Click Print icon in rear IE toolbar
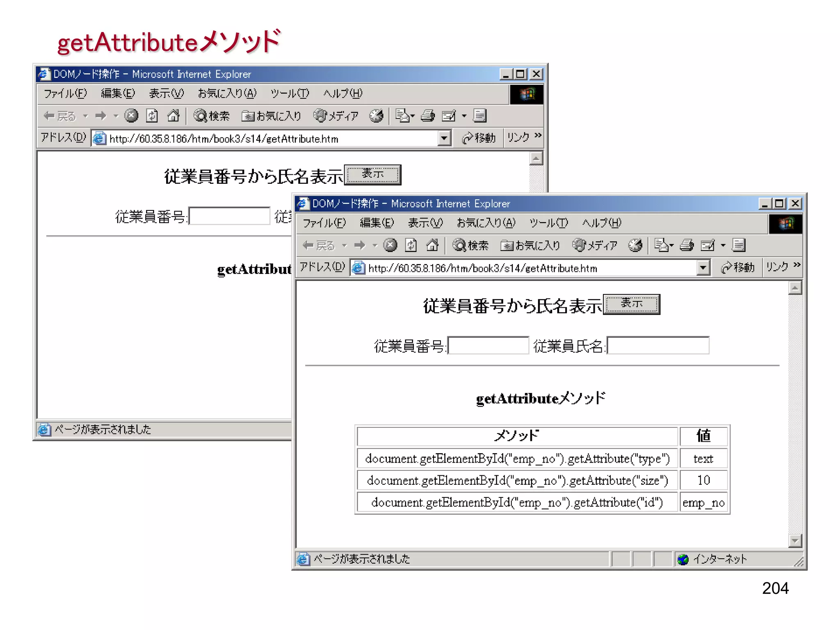This screenshot has height=630, width=840. coord(428,116)
